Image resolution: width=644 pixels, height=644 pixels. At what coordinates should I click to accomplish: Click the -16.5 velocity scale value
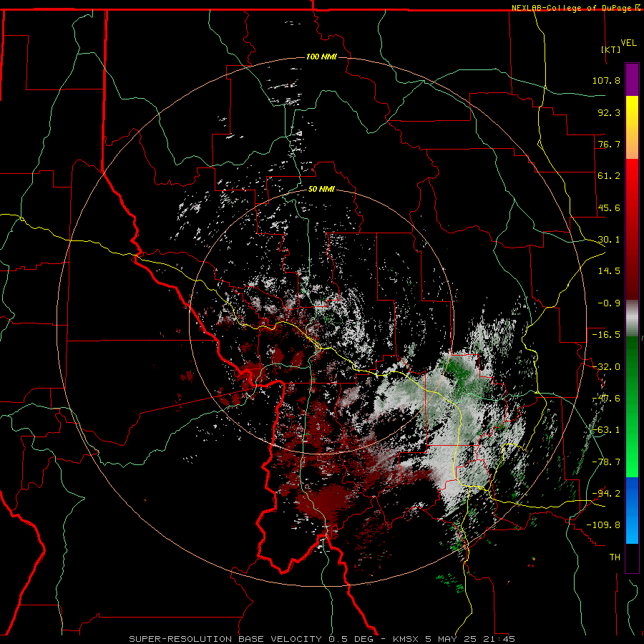click(x=606, y=335)
